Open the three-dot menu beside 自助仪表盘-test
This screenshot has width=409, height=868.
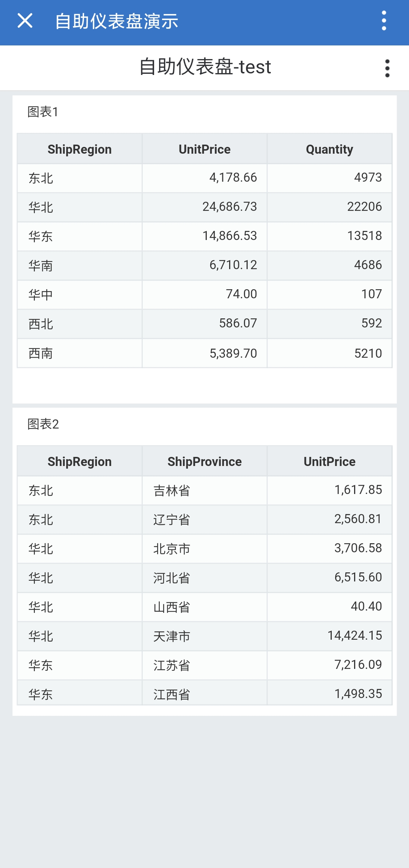[387, 69]
